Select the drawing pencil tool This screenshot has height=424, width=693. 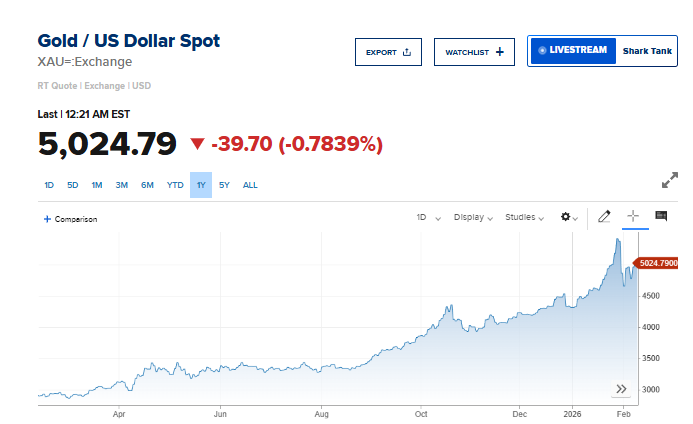(x=604, y=216)
